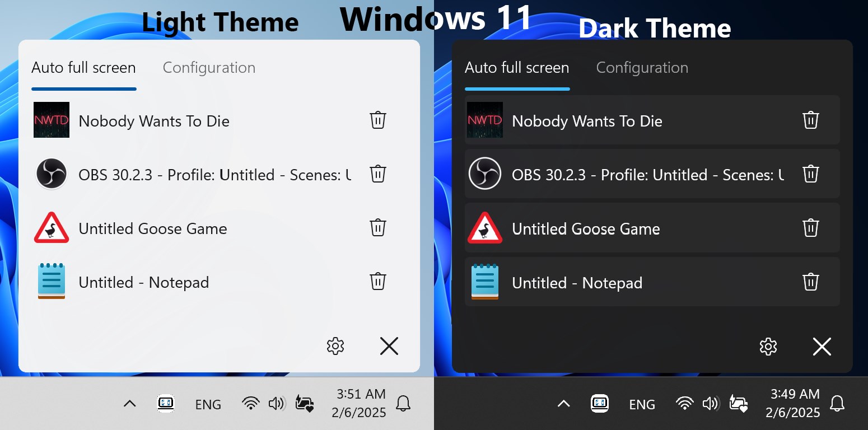
Task: Delete the OBS entry in the dark panel
Action: pos(811,174)
